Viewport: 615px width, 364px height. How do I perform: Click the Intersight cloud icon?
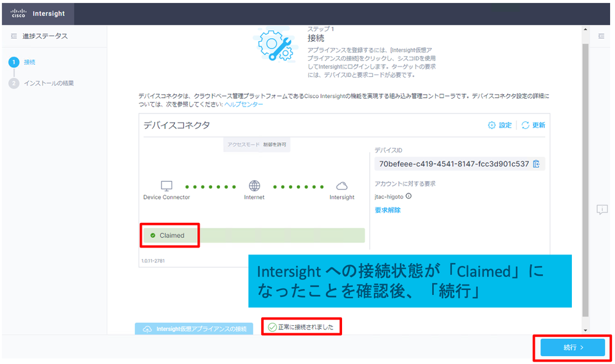tap(341, 186)
